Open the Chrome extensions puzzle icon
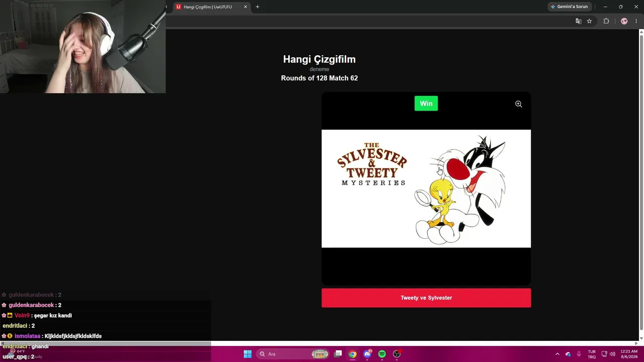 (x=606, y=21)
